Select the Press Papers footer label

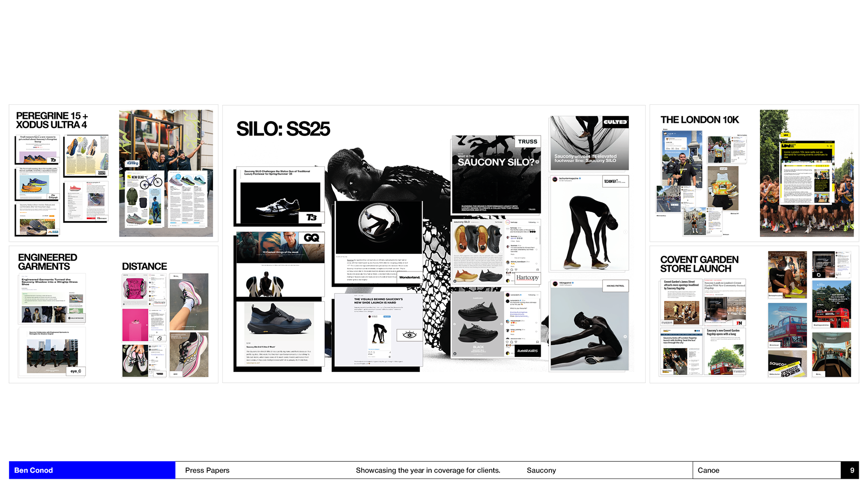tap(207, 470)
